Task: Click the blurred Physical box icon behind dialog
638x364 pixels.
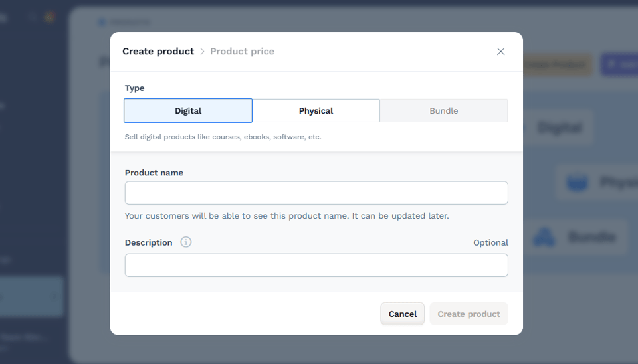Action: (x=577, y=183)
